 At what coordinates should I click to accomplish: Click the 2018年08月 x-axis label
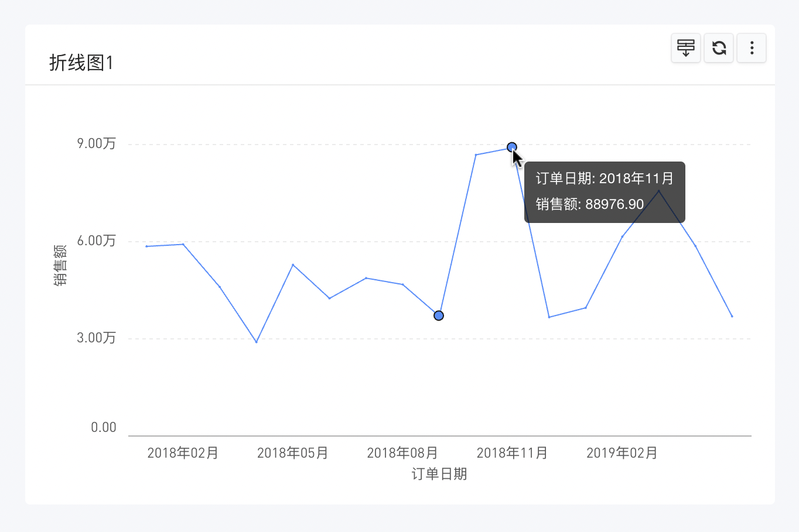tap(402, 453)
